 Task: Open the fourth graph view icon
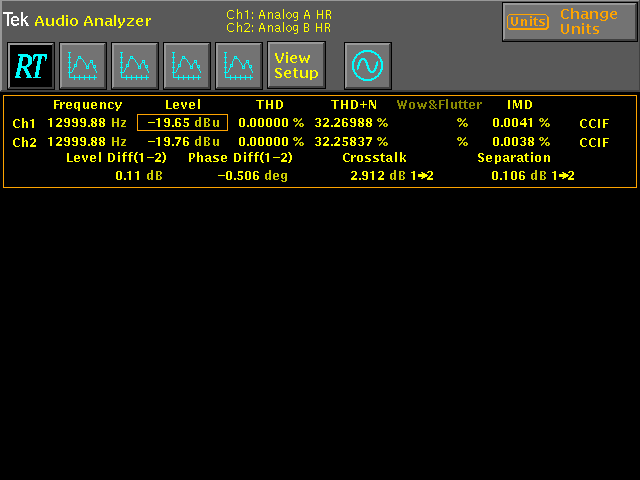(239, 66)
